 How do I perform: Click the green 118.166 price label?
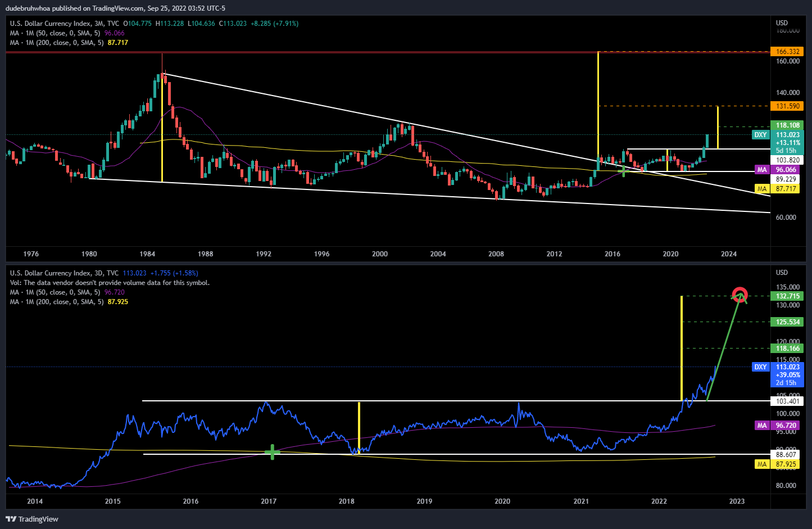tap(787, 349)
